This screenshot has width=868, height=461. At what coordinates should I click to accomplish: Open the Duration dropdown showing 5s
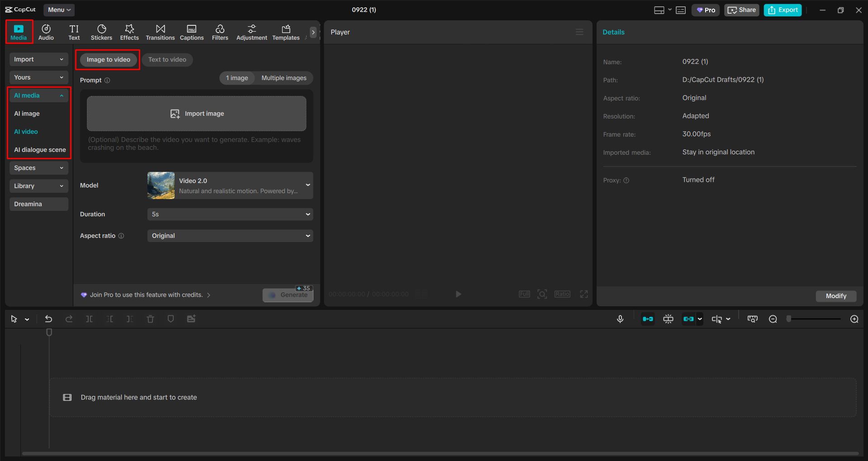[230, 214]
